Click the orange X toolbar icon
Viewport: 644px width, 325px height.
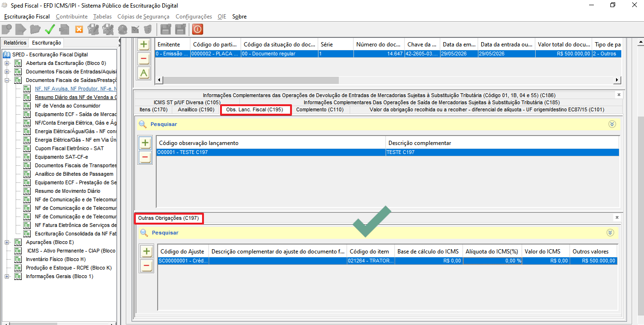click(x=79, y=29)
